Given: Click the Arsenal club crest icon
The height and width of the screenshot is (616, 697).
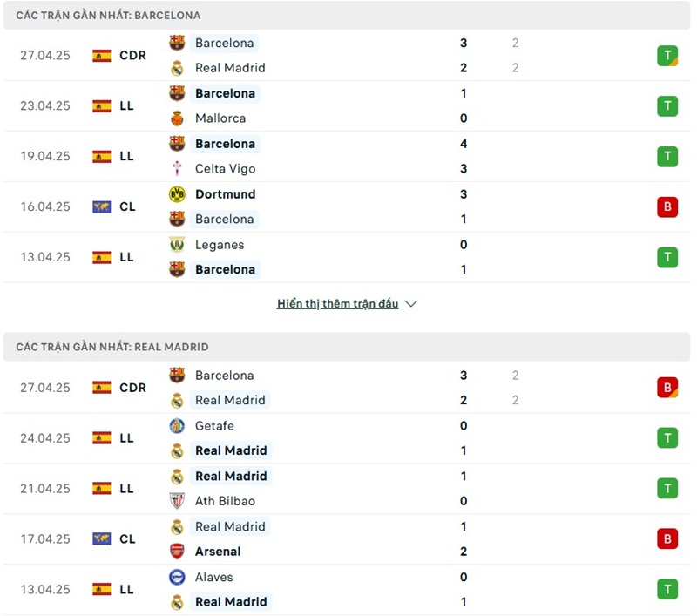Looking at the screenshot, I should point(177,552).
